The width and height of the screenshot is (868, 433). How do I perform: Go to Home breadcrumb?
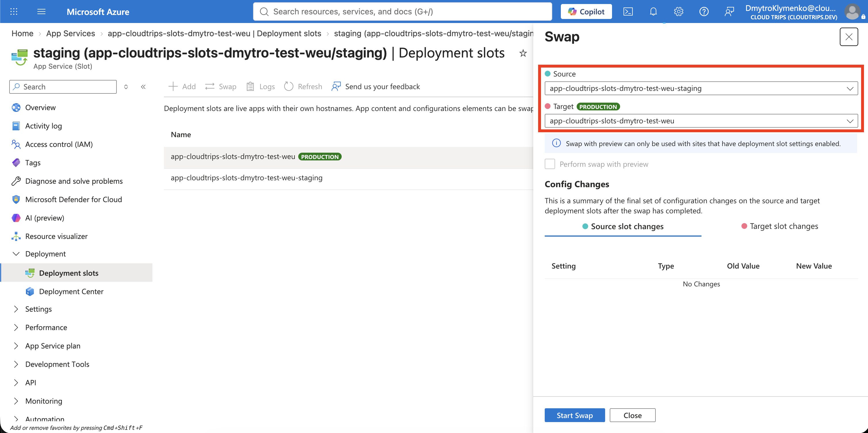click(x=22, y=33)
